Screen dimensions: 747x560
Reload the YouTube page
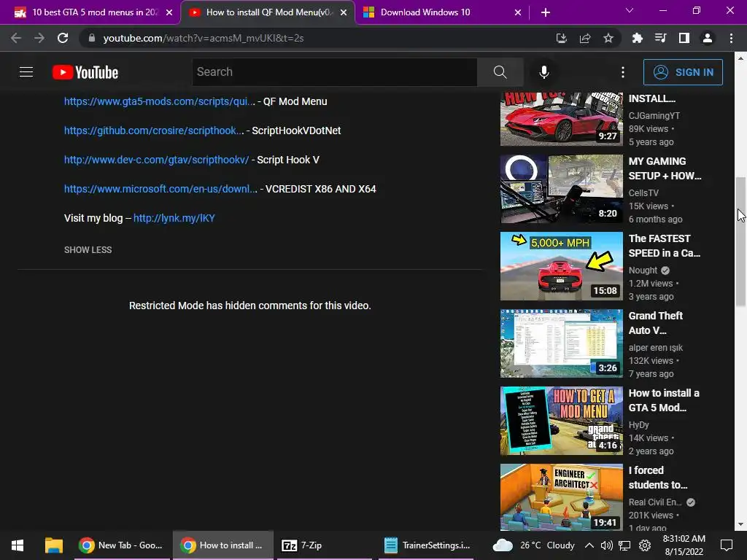(63, 38)
